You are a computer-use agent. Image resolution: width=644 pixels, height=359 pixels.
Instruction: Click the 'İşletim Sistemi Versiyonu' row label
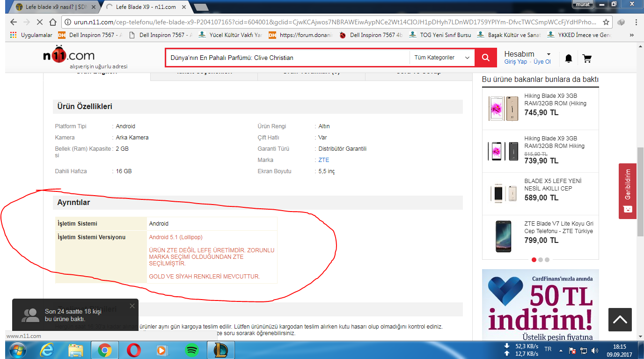coord(91,237)
